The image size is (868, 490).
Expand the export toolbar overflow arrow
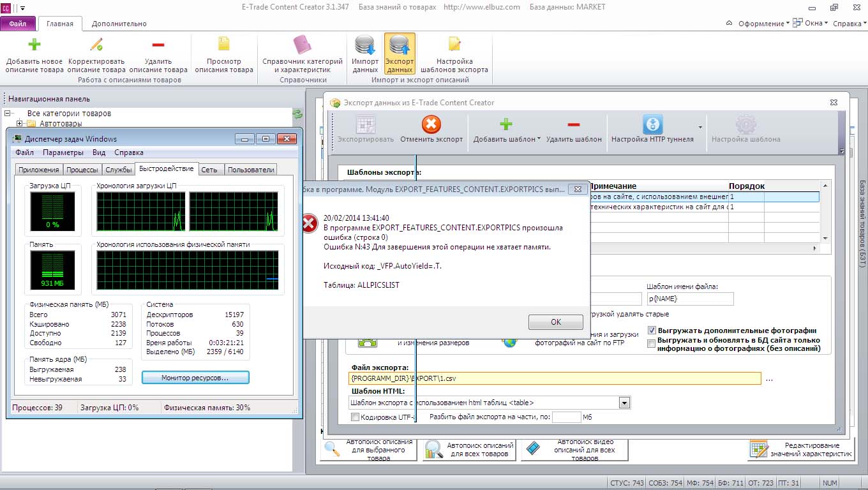pyautogui.click(x=842, y=152)
